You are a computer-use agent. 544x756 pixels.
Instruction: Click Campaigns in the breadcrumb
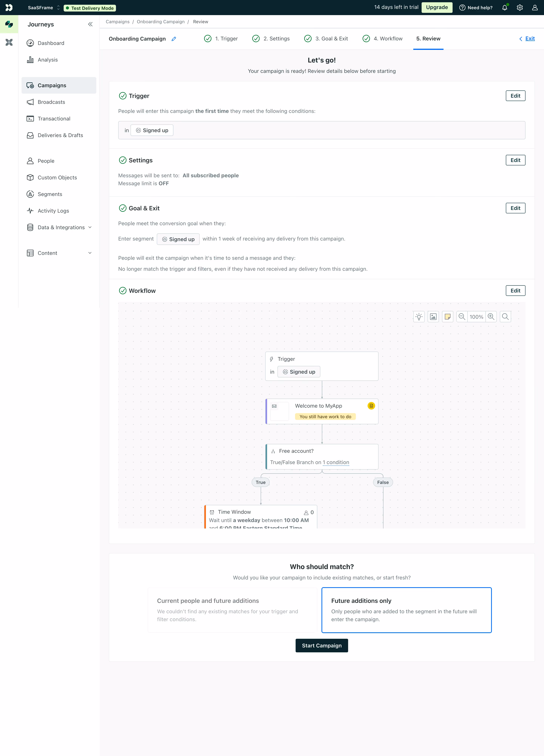[117, 22]
